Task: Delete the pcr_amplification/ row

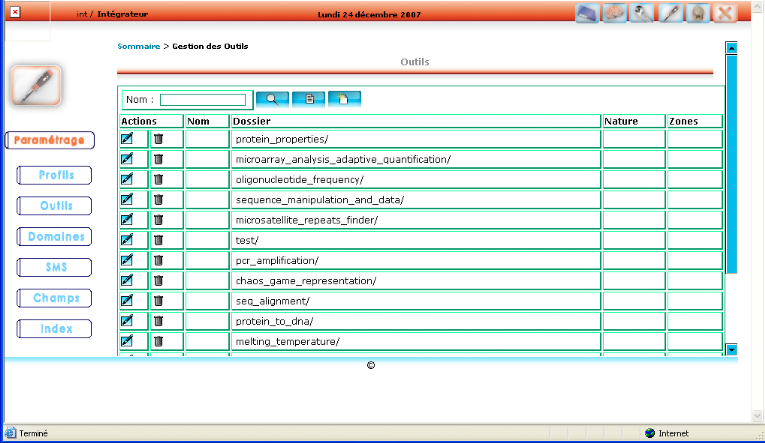Action: coord(158,261)
